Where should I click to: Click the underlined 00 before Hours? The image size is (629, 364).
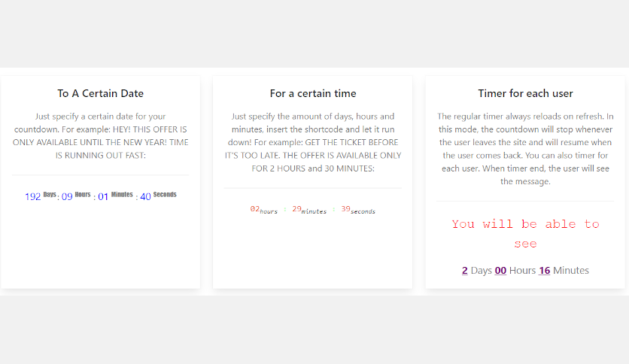click(500, 271)
